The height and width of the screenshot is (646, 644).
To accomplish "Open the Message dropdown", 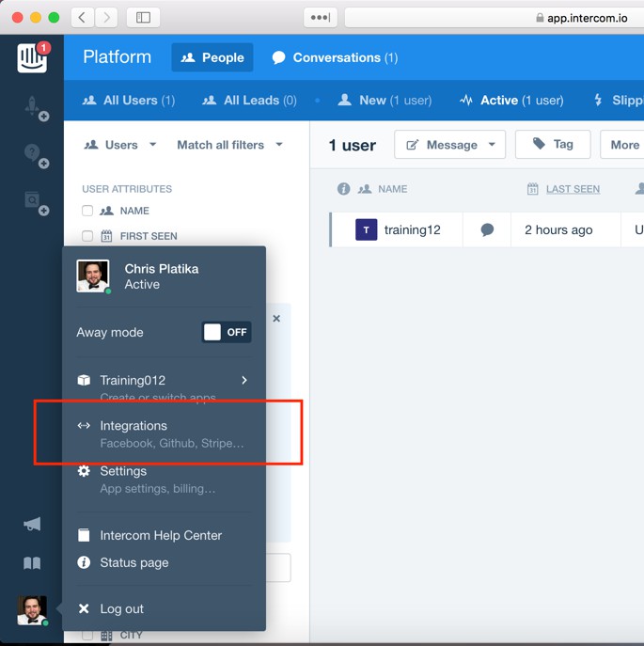I will tap(449, 145).
